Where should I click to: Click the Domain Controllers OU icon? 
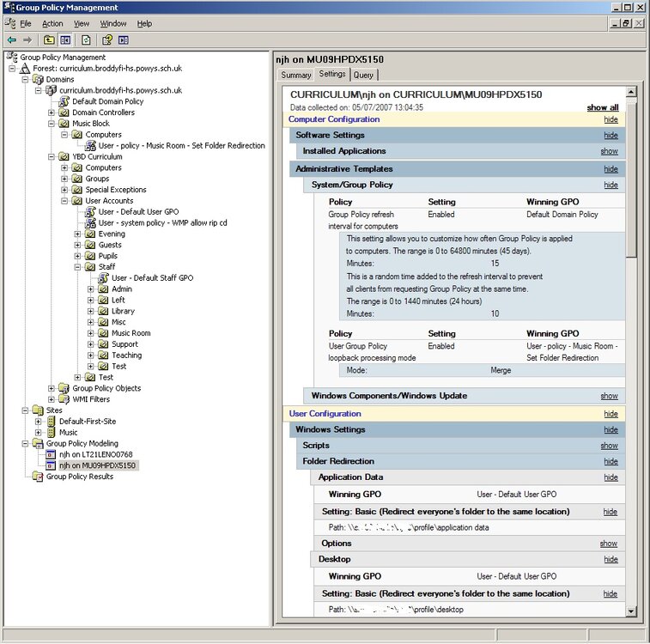[x=64, y=112]
